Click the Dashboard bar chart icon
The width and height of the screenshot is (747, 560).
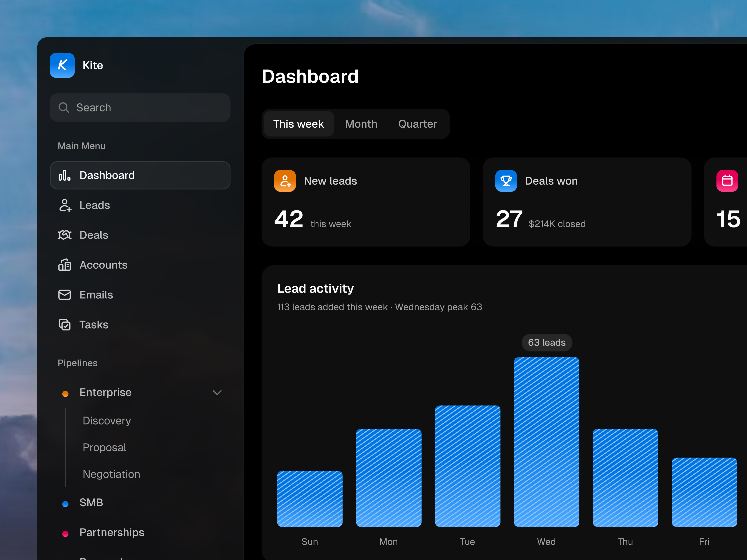click(x=64, y=175)
